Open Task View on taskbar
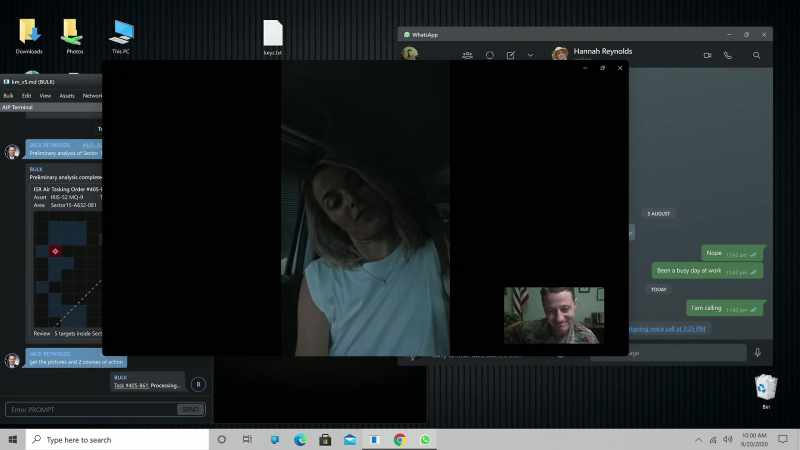This screenshot has height=450, width=800. [247, 439]
